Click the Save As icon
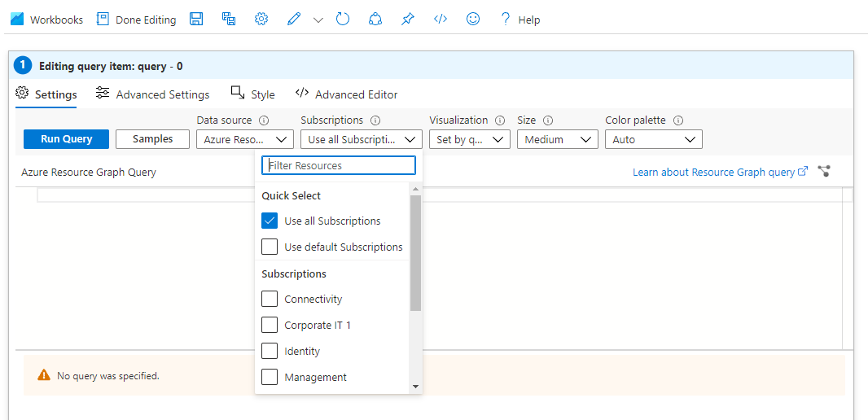The image size is (868, 420). click(229, 20)
